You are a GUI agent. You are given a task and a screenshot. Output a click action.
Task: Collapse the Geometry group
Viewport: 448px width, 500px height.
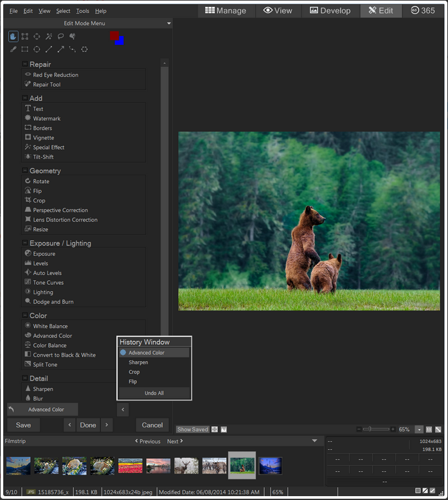pos(25,171)
